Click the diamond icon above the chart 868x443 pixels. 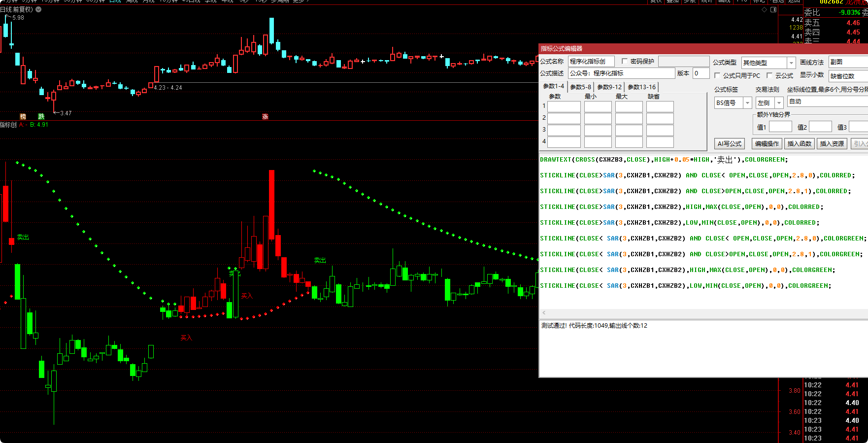click(x=764, y=9)
